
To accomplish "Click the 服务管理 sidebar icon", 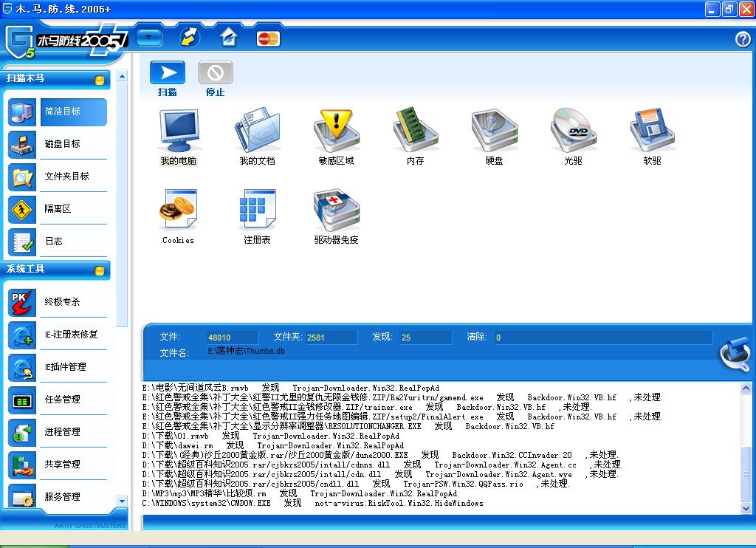I will (22, 496).
